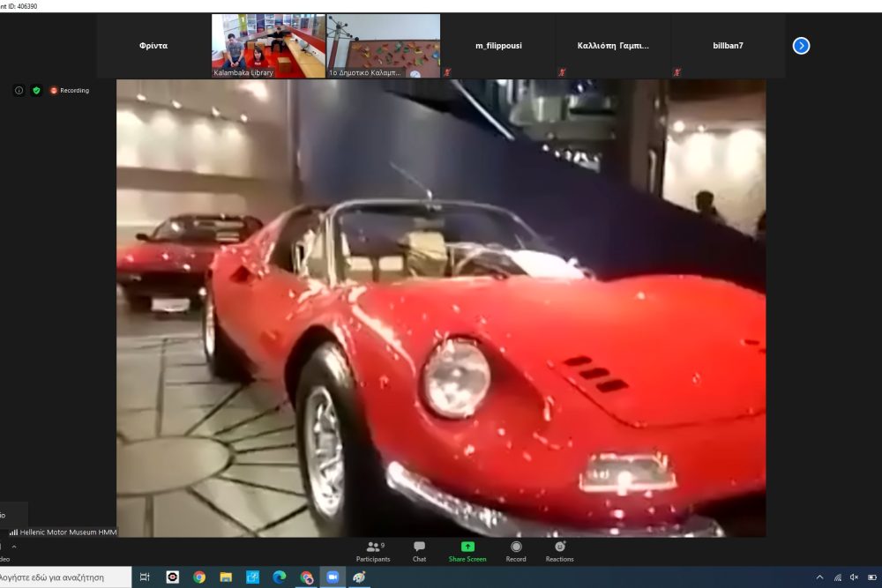
Task: Select the billban7 participant tile
Action: click(728, 46)
